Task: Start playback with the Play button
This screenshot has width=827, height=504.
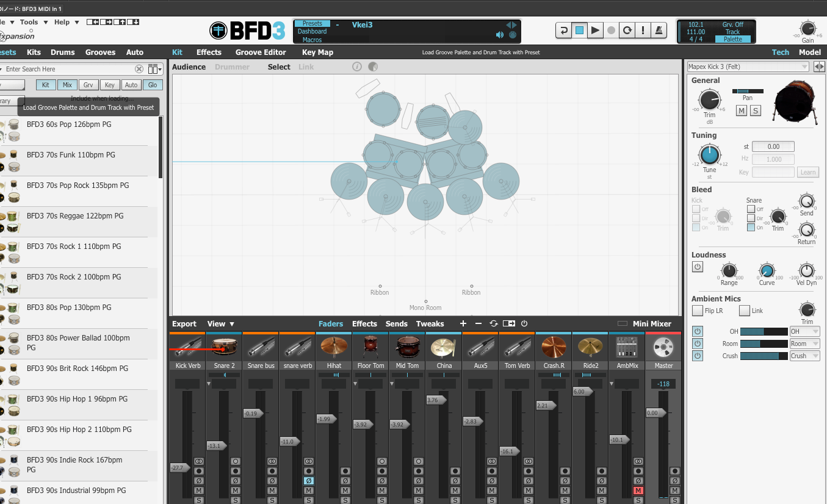Action: click(x=595, y=30)
